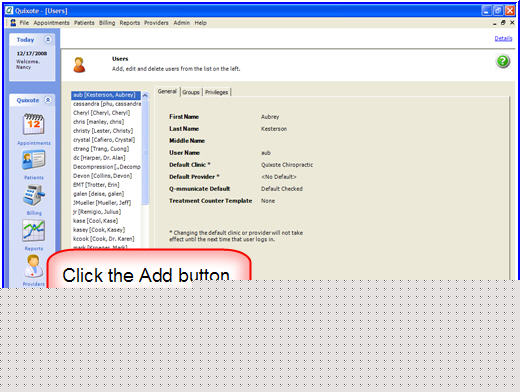Open the Reports menu
The width and height of the screenshot is (520, 392).
click(130, 23)
